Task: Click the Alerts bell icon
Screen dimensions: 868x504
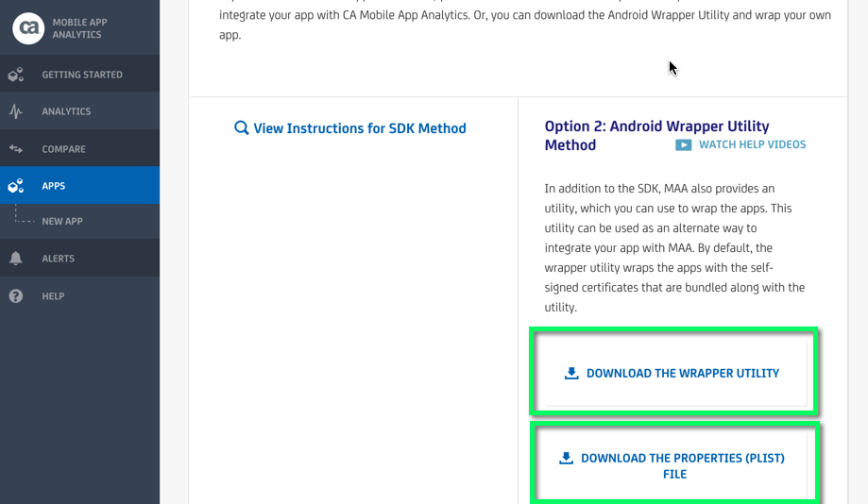Action: point(16,259)
